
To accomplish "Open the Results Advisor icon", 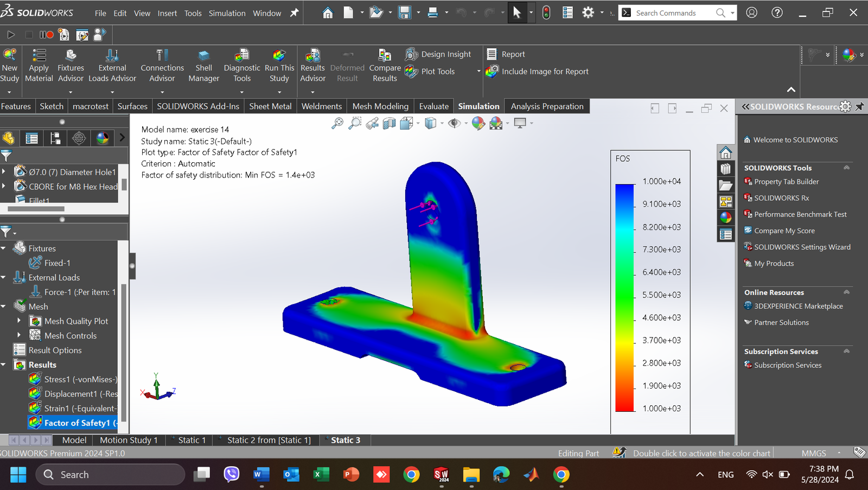I will tap(312, 56).
